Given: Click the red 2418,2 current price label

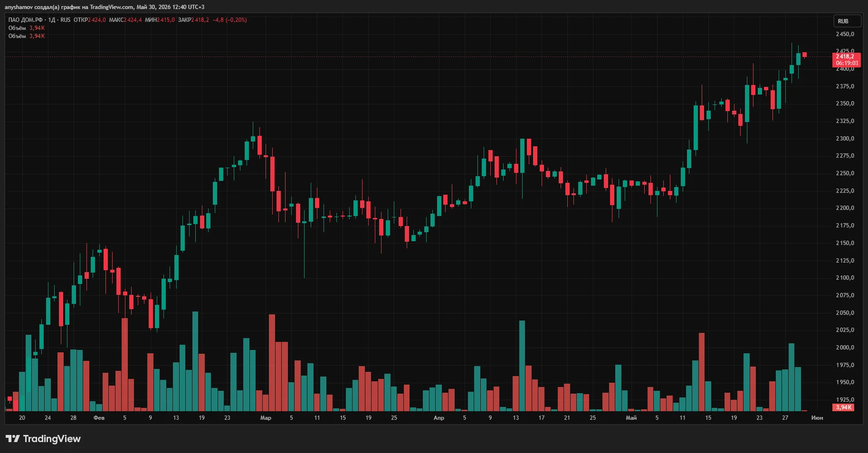Looking at the screenshot, I should pyautogui.click(x=845, y=57).
